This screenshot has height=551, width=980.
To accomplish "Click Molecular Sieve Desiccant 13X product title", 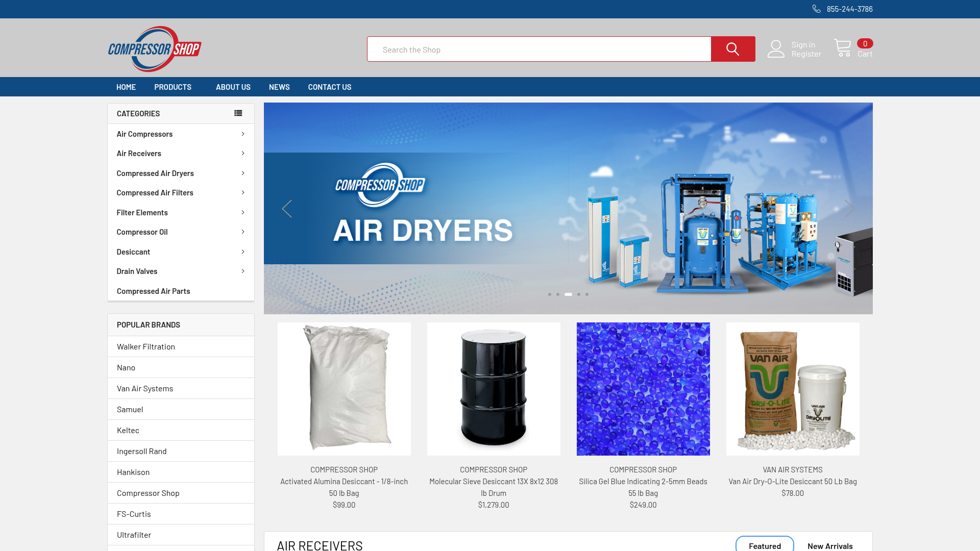I will point(494,487).
